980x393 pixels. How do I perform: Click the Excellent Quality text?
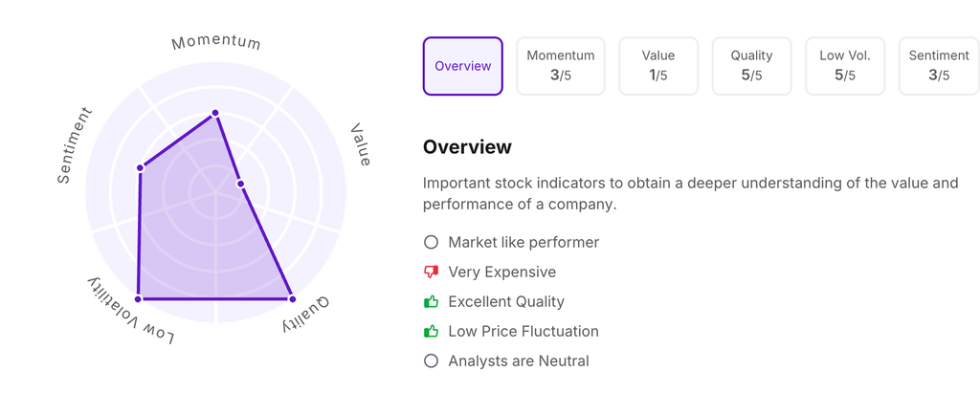coord(505,302)
